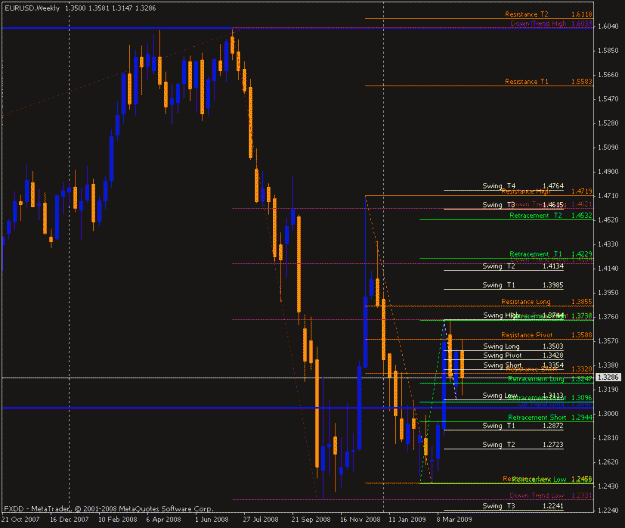This screenshot has width=625, height=528.
Task: Select the Retracement T1 1.4229 label
Action: (551, 254)
